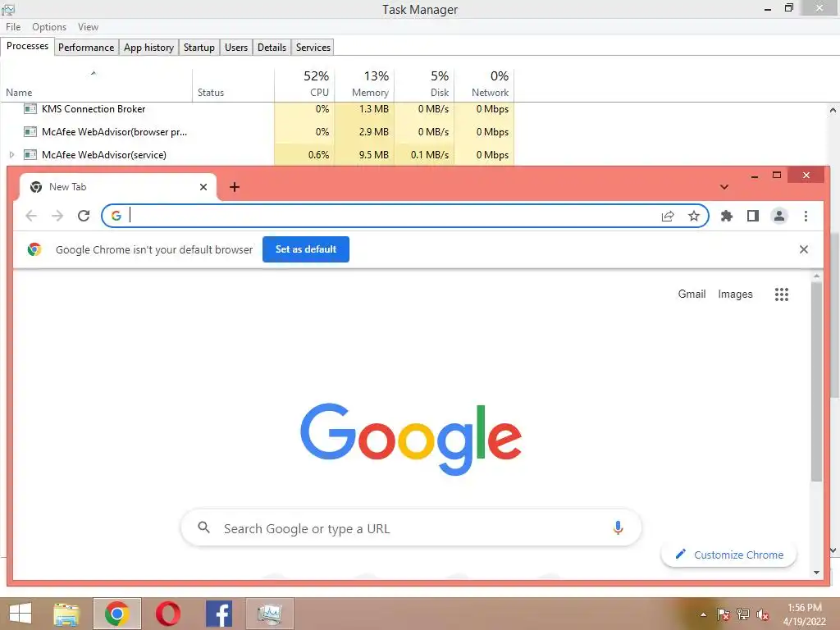
Task: Open Facebook from the taskbar
Action: (219, 614)
